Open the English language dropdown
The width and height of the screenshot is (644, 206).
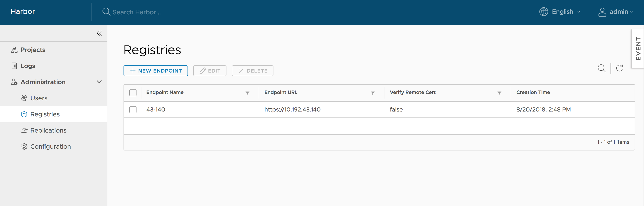(566, 12)
